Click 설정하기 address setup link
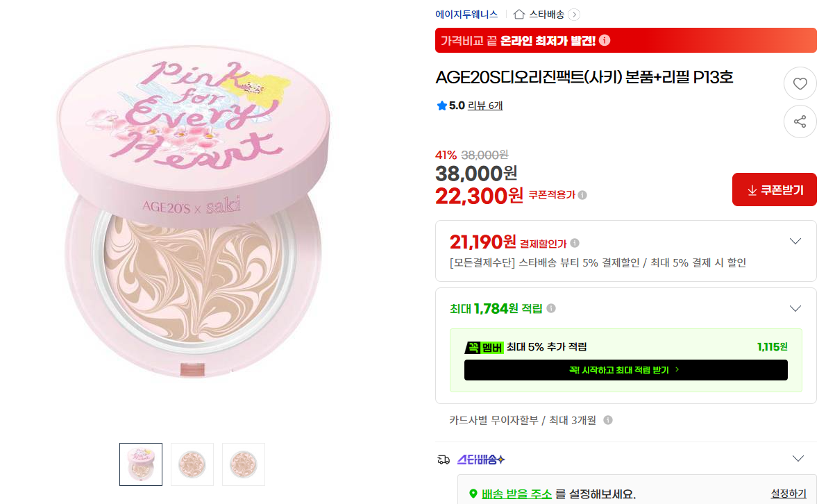 [788, 494]
